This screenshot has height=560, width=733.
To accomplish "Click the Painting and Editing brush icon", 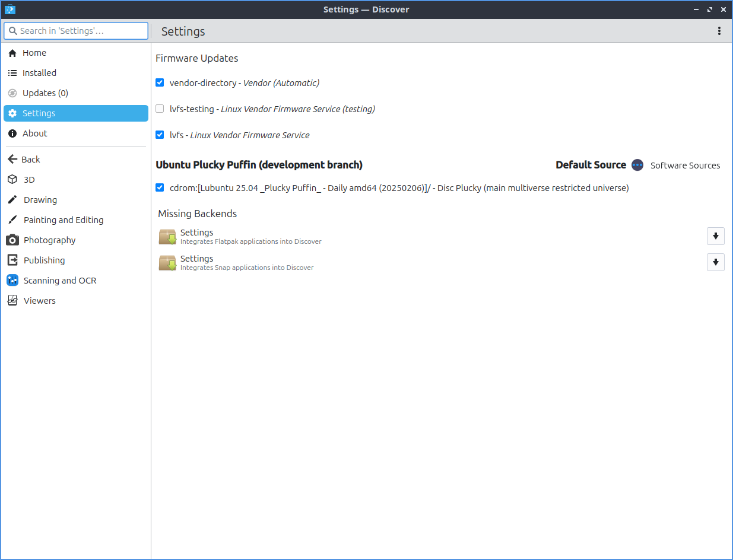I will click(x=12, y=220).
